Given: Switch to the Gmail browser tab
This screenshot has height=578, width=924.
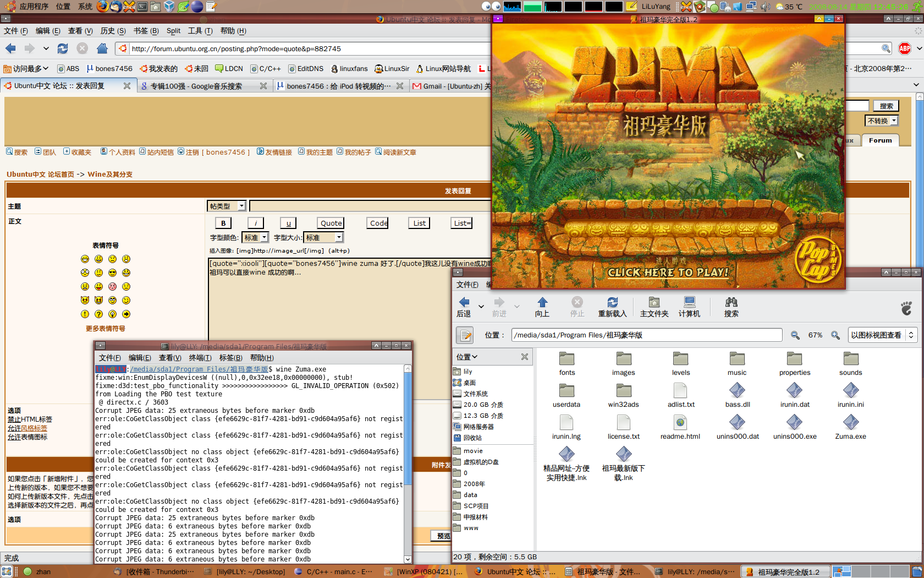Looking at the screenshot, I should [x=451, y=86].
